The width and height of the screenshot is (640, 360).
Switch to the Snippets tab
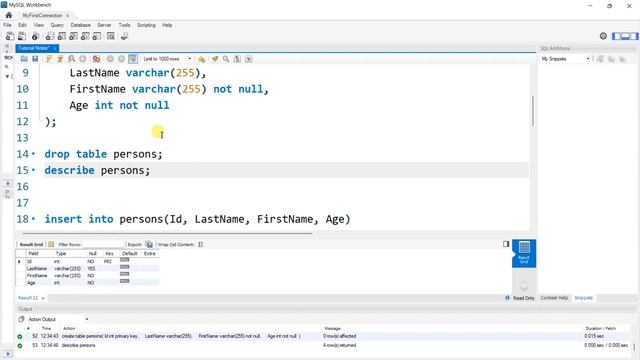pos(583,298)
